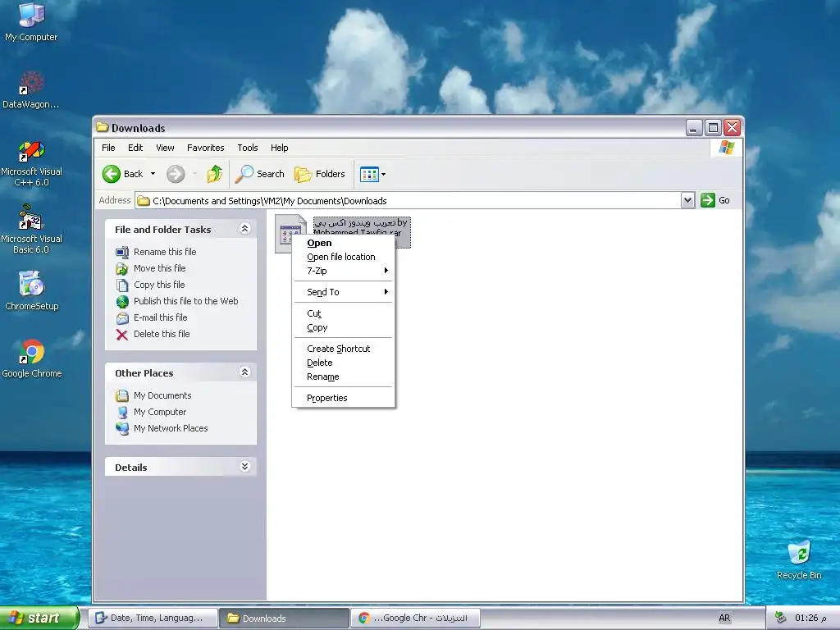Go to My Computer in Other Places

(160, 412)
